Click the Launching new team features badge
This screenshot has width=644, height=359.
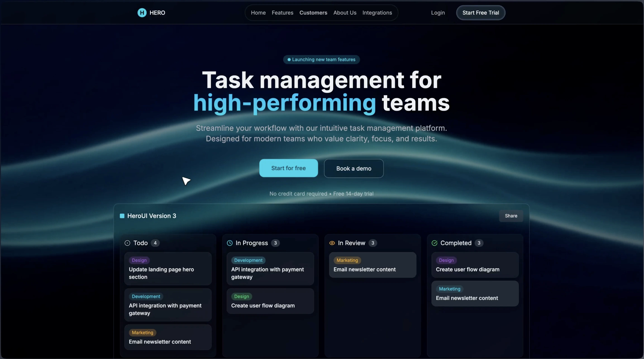(x=321, y=59)
